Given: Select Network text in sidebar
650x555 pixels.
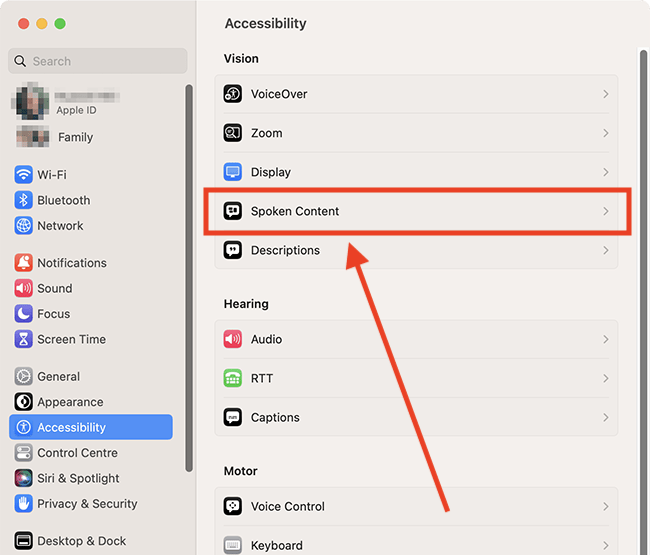Looking at the screenshot, I should [x=60, y=225].
